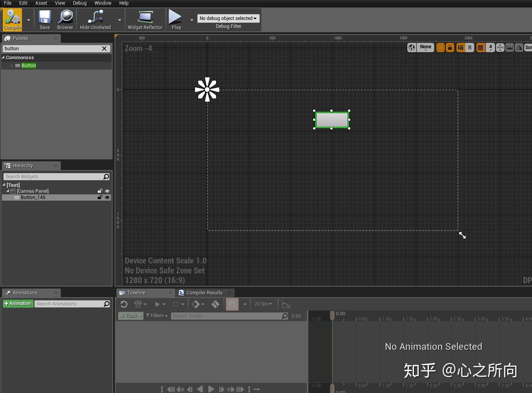Open the 'None' screen size dropdown
532x393 pixels.
(x=425, y=47)
